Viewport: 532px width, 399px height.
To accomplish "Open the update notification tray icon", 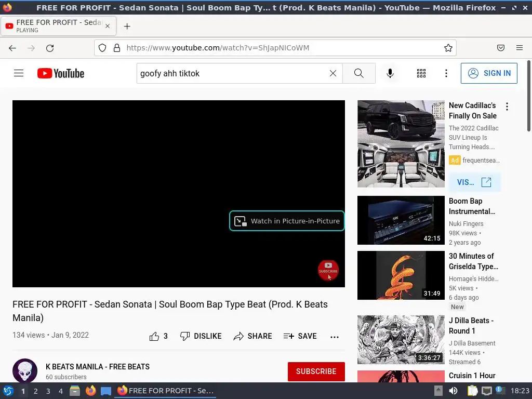I will coord(500,390).
